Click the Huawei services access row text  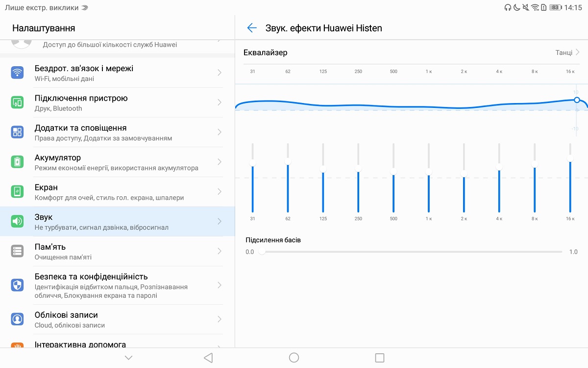point(110,45)
